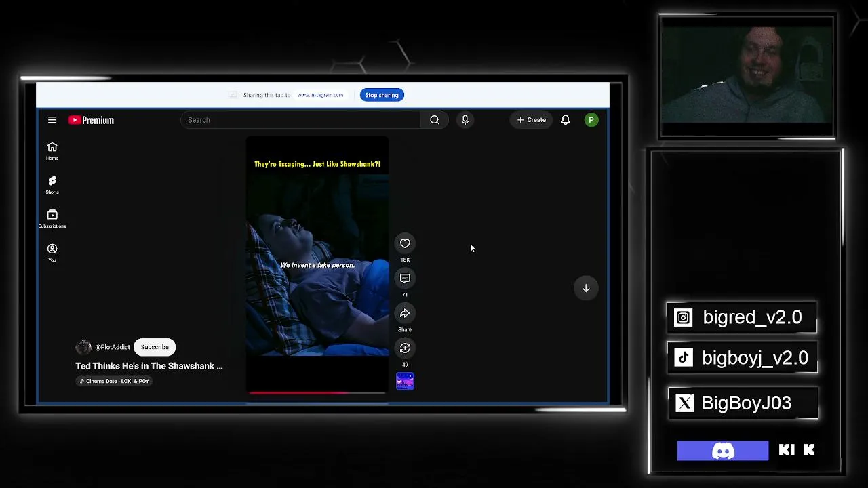Open the notifications bell
The width and height of the screenshot is (868, 488).
click(x=565, y=120)
